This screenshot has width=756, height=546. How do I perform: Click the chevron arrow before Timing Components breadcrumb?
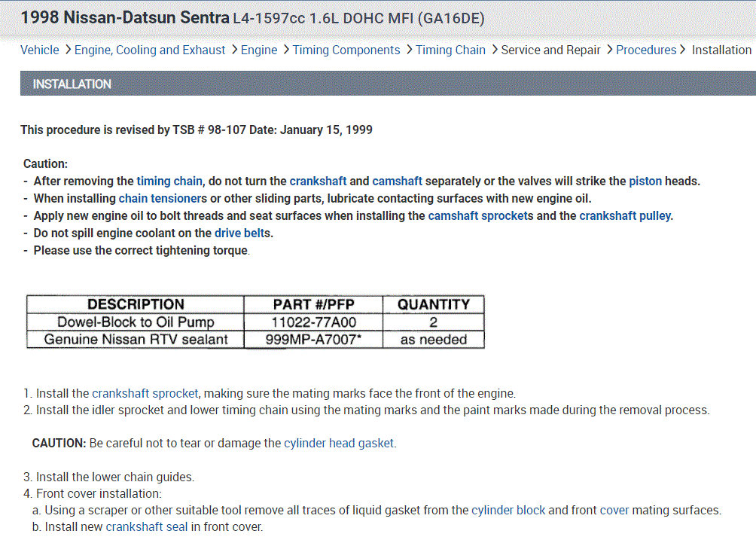click(286, 50)
